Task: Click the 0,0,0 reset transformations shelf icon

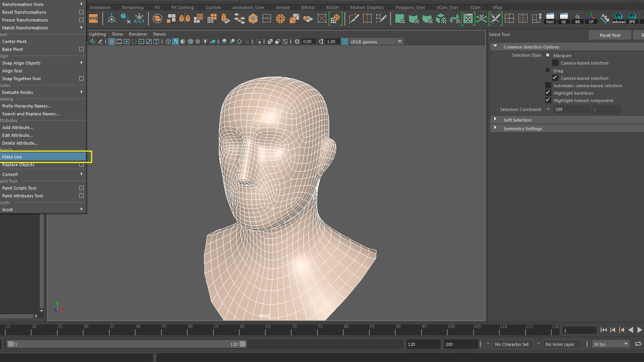Action: (x=139, y=18)
